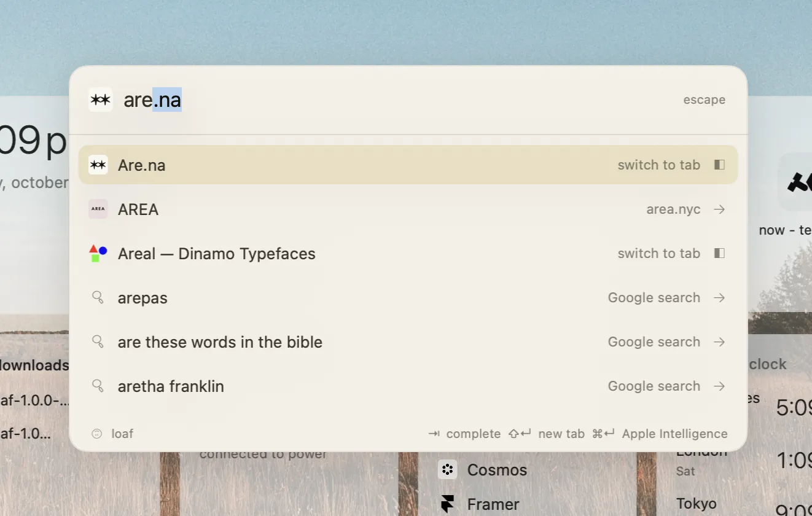Select the Are.na suggestion row
Image resolution: width=812 pixels, height=516 pixels.
coord(408,165)
